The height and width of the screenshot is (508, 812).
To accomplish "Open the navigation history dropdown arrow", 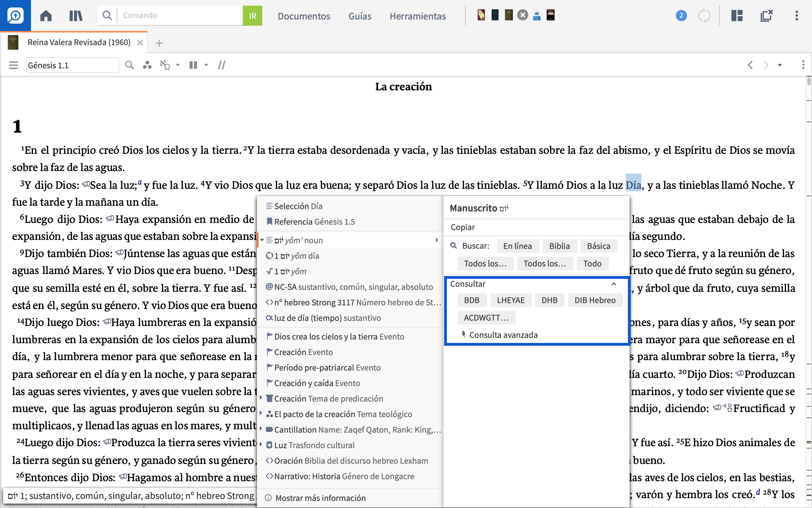I will click(780, 65).
